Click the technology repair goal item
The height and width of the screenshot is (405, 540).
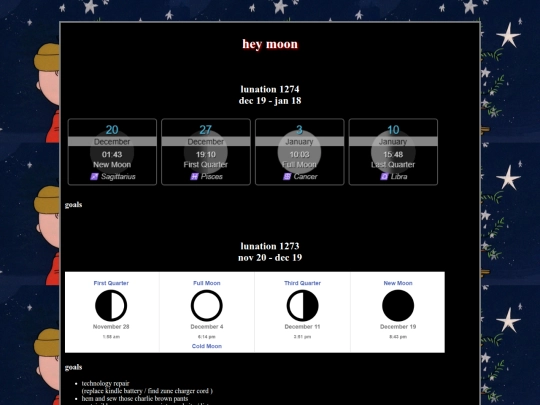click(105, 383)
